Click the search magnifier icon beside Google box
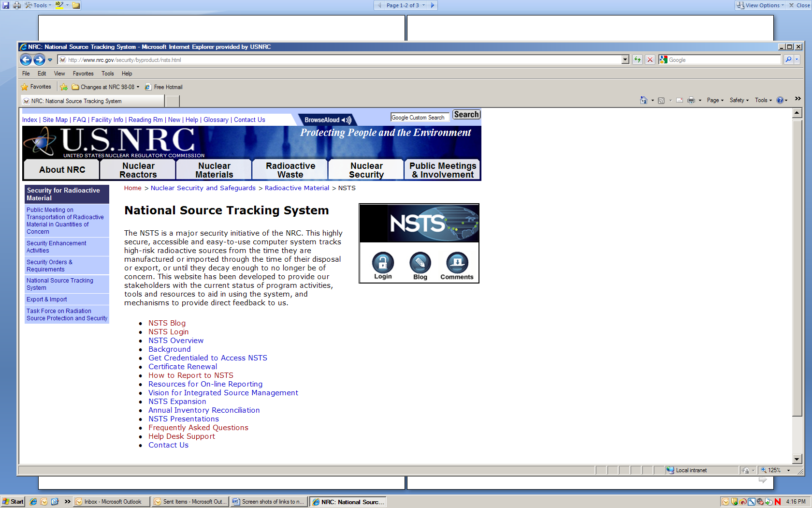Image resolution: width=812 pixels, height=508 pixels. click(788, 60)
